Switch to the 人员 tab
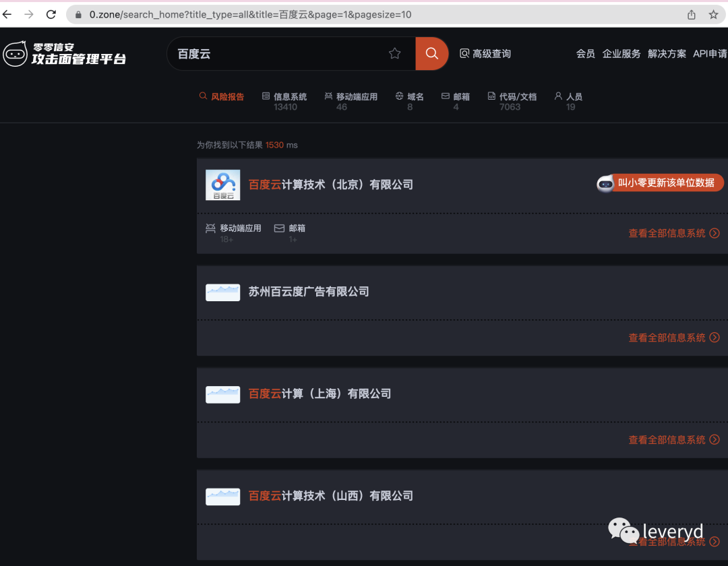Screen dimensions: 728x566 click(x=569, y=101)
